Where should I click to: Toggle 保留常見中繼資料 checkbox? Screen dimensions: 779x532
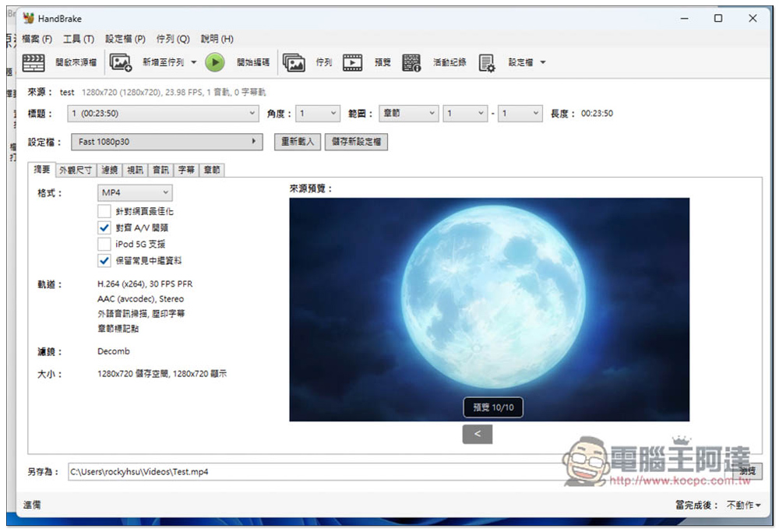tap(104, 260)
